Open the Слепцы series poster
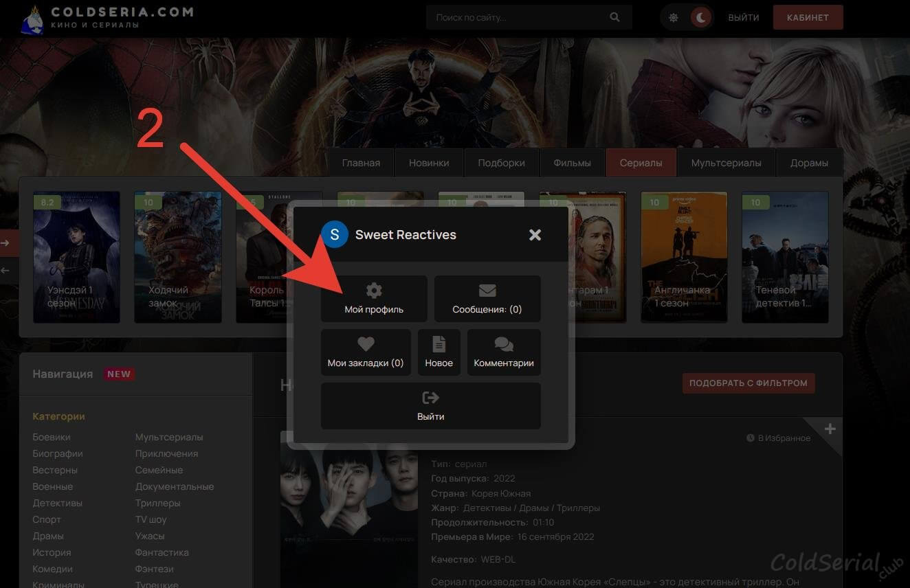Screen dimensions: 910x588 coord(349,509)
